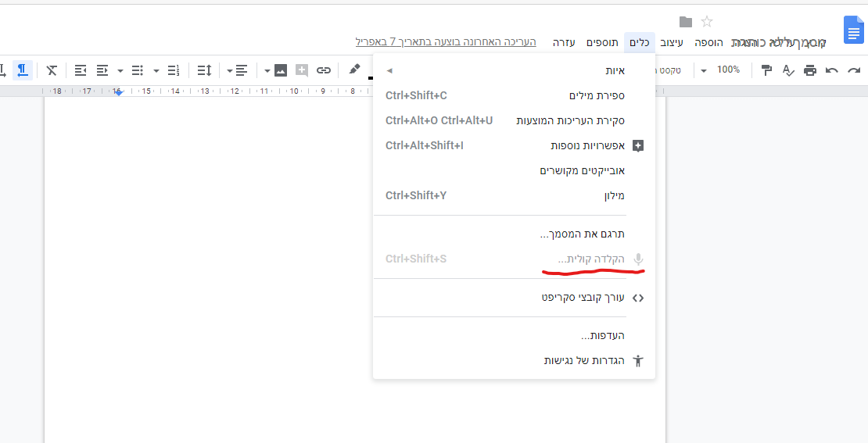Expand bulleted list style dropdown arrow
This screenshot has height=443, width=868.
point(120,71)
